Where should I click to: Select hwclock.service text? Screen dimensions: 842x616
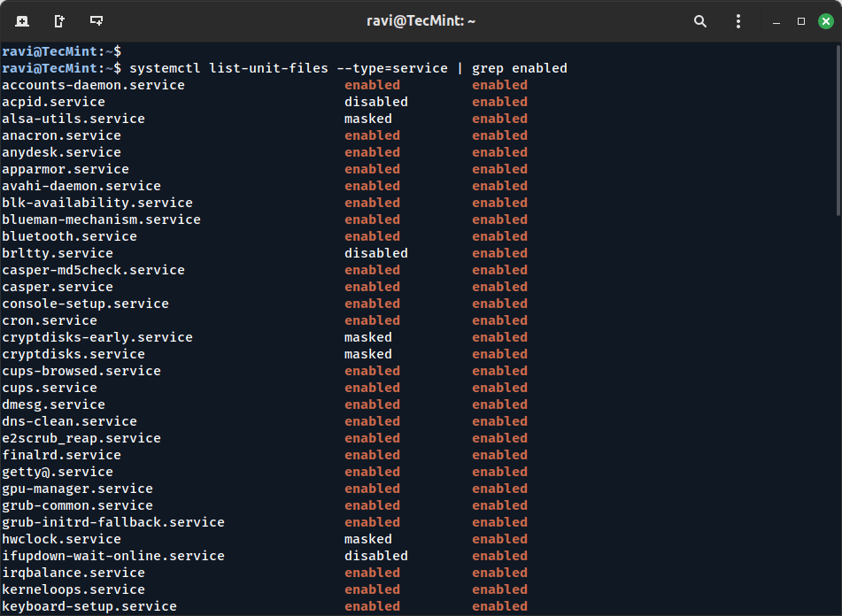[62, 539]
